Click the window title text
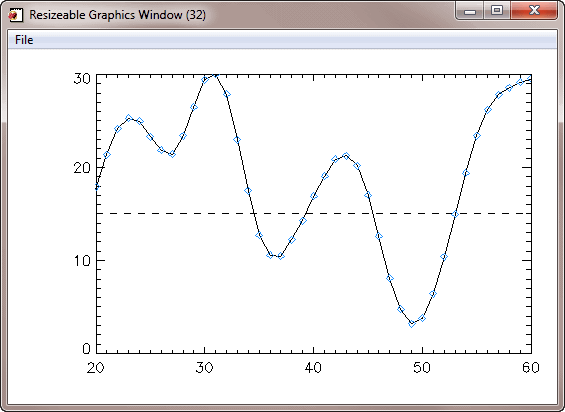565x412 pixels. pyautogui.click(x=117, y=15)
